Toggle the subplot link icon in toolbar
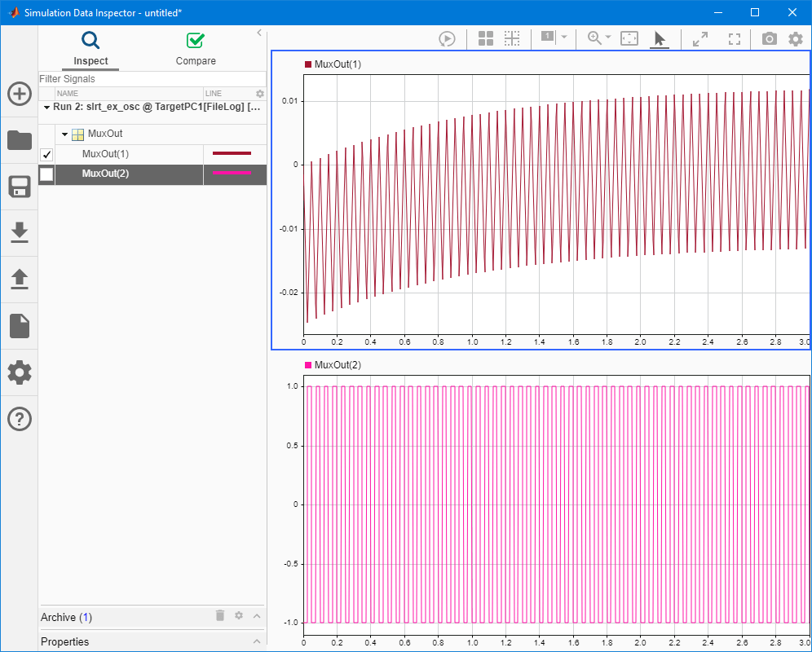The height and width of the screenshot is (652, 812). click(512, 37)
